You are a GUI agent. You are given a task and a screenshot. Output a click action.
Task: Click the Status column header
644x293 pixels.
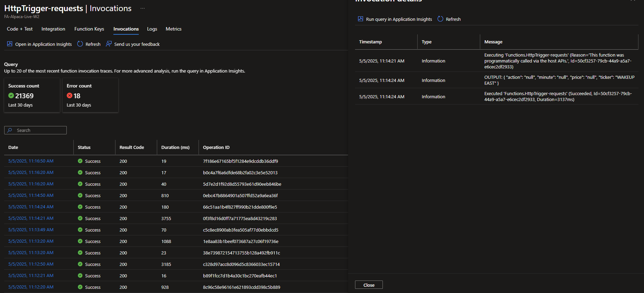click(x=84, y=147)
